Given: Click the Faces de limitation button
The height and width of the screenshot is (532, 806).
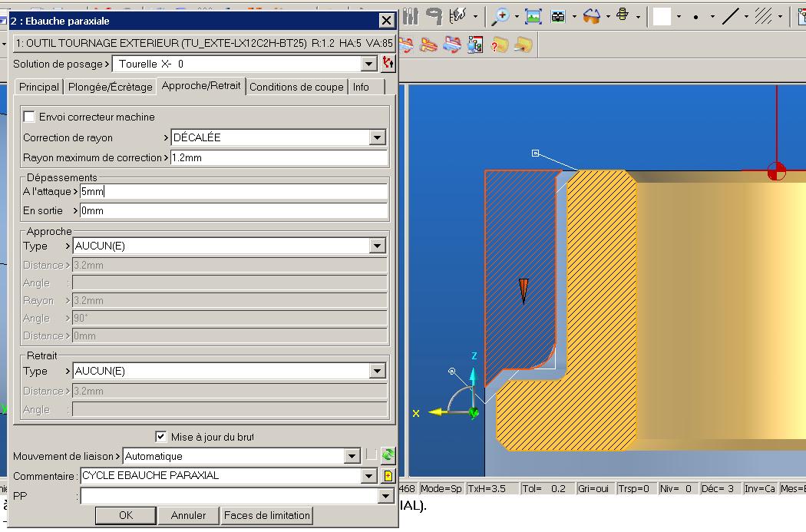Looking at the screenshot, I should tap(267, 515).
